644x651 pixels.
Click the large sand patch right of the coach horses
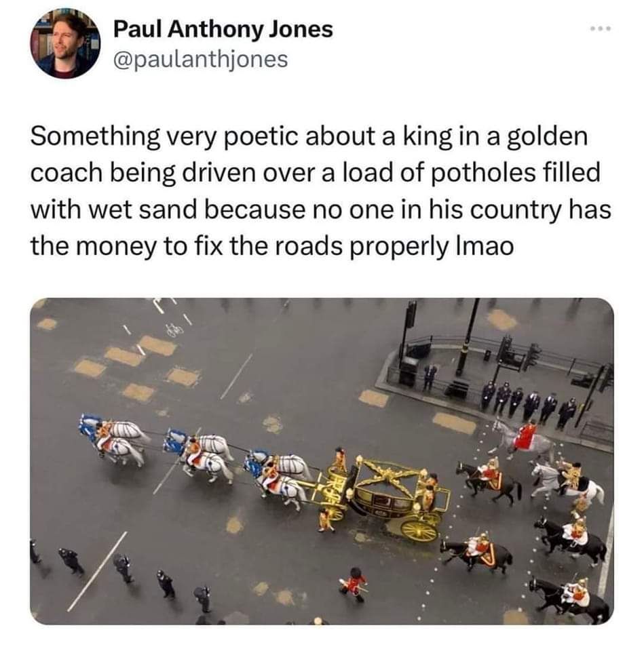[x=454, y=423]
